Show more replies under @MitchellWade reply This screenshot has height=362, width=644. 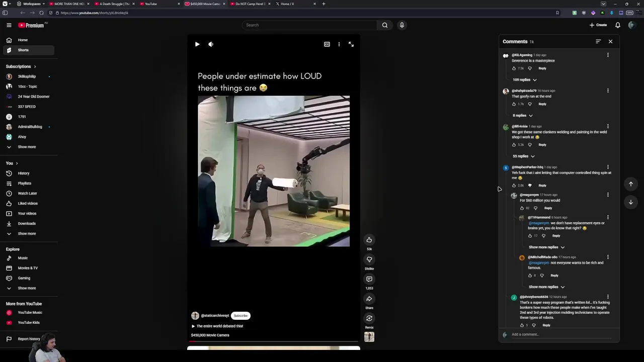[x=546, y=287]
